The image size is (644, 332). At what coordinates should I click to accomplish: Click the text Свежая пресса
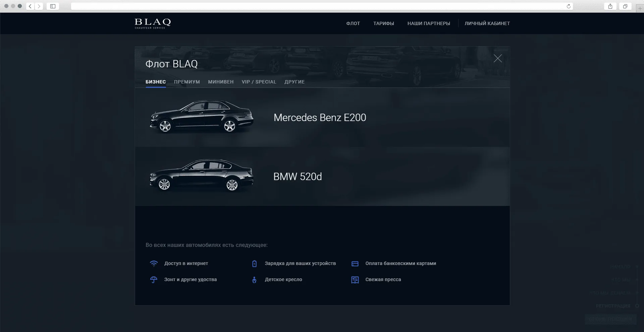pos(383,280)
